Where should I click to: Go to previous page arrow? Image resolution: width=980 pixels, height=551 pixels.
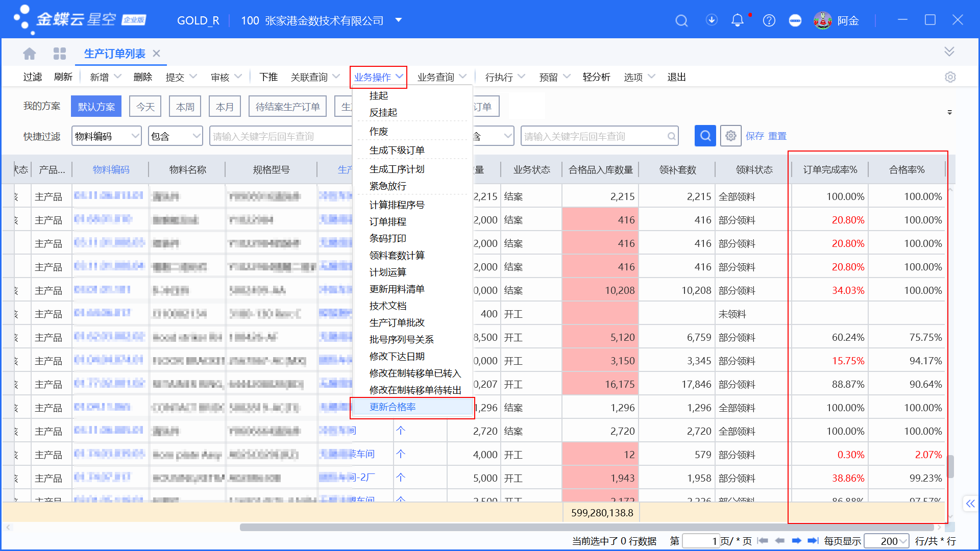[780, 541]
